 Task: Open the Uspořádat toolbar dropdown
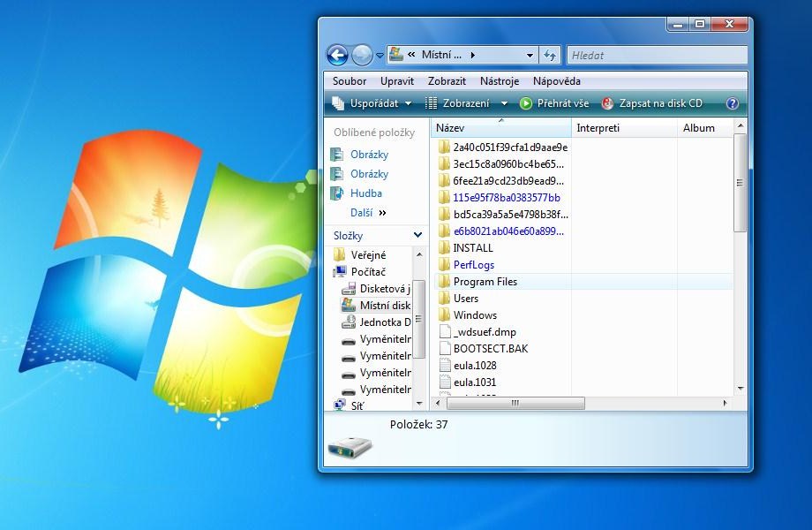point(372,103)
